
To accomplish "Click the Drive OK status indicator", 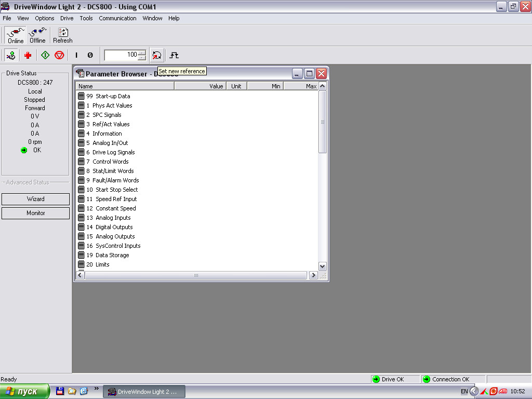I will click(x=395, y=379).
